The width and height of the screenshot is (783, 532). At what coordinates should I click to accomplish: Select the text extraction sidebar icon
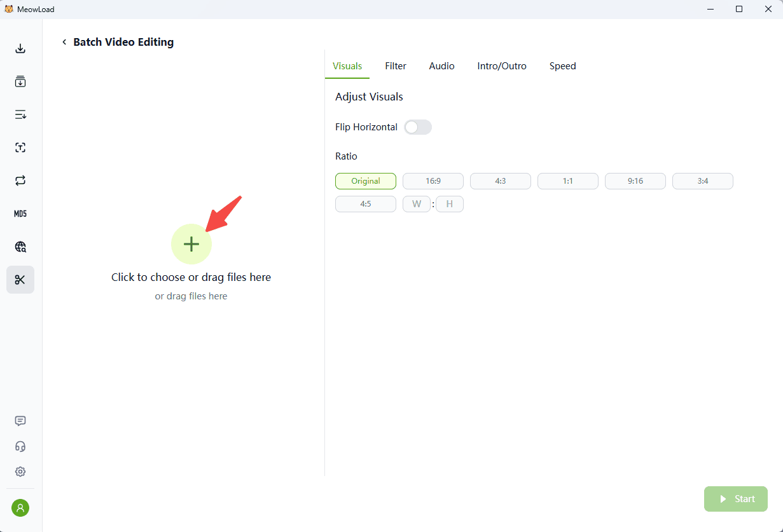coord(20,147)
